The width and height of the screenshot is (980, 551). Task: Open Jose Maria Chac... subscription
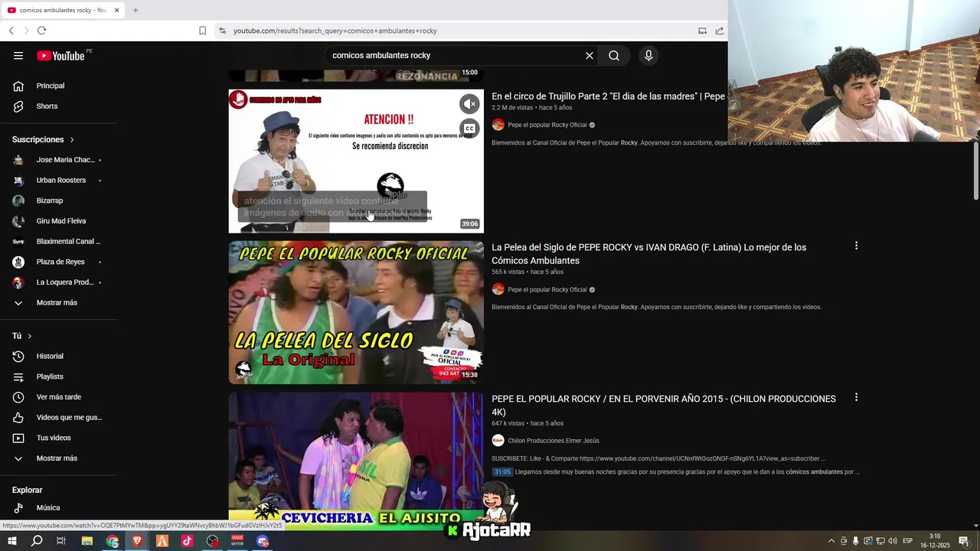59,160
